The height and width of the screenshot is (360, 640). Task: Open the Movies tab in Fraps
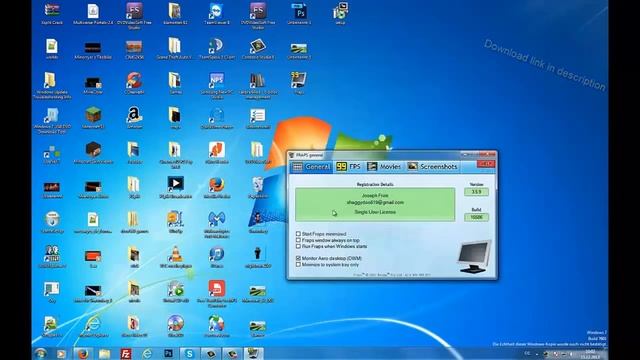[384, 167]
